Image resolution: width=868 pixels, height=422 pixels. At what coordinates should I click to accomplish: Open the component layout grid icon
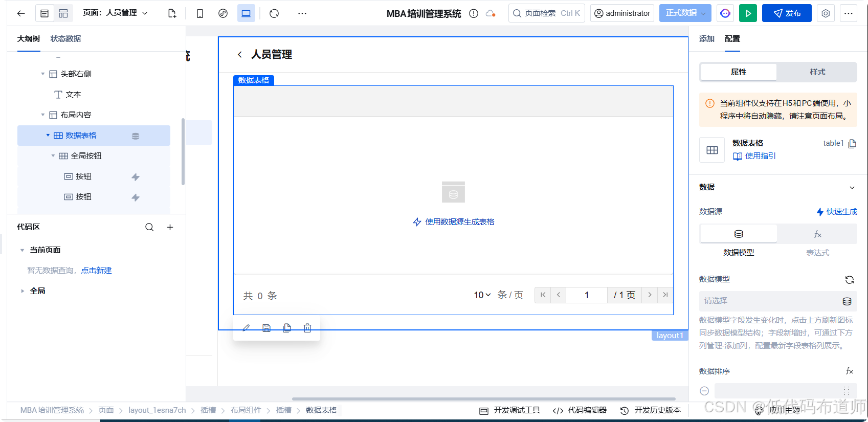[63, 13]
